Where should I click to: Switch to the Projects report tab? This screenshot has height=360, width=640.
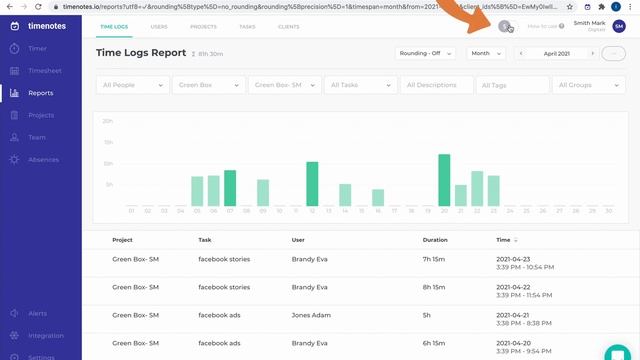pos(203,27)
